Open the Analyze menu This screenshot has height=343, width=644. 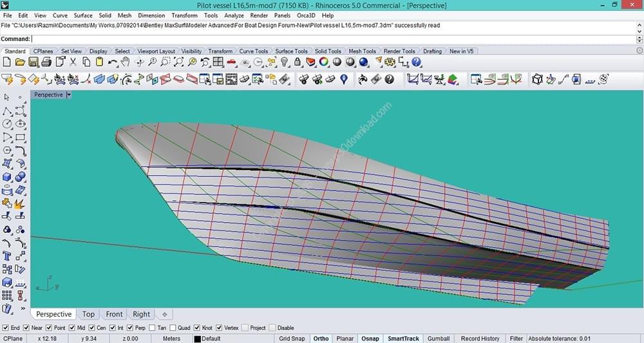(x=234, y=15)
